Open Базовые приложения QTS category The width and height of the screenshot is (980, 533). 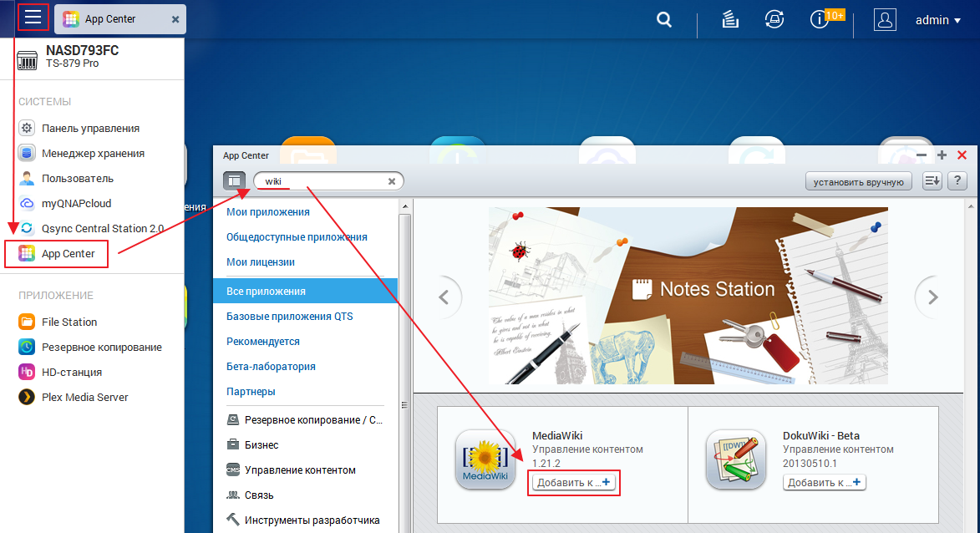click(x=290, y=316)
